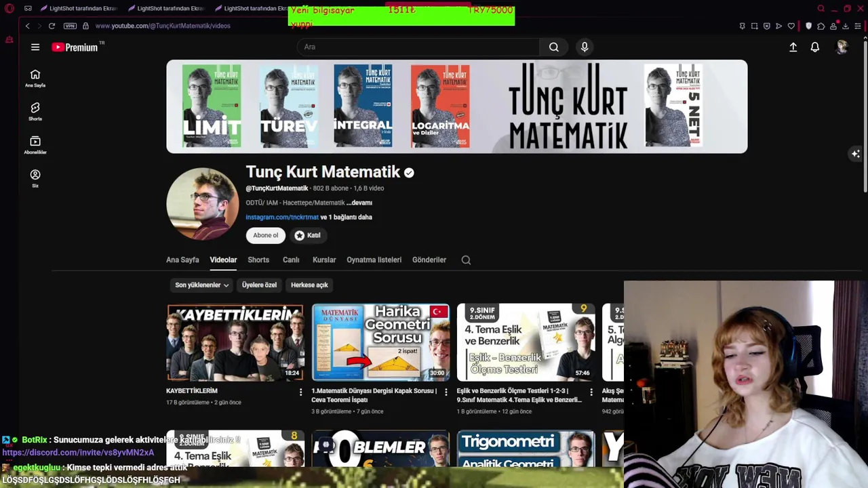Subscribe with the Abone ol button
Viewport: 868px width, 488px height.
[266, 235]
